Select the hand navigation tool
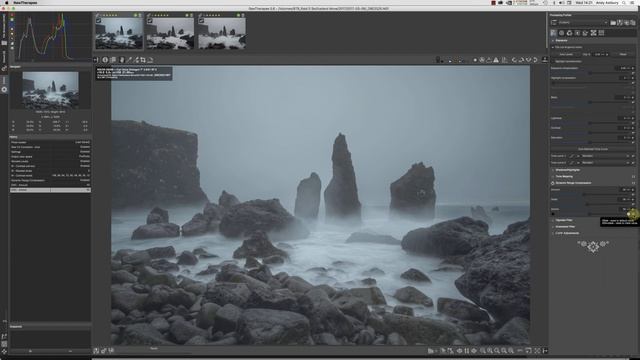 [122, 60]
